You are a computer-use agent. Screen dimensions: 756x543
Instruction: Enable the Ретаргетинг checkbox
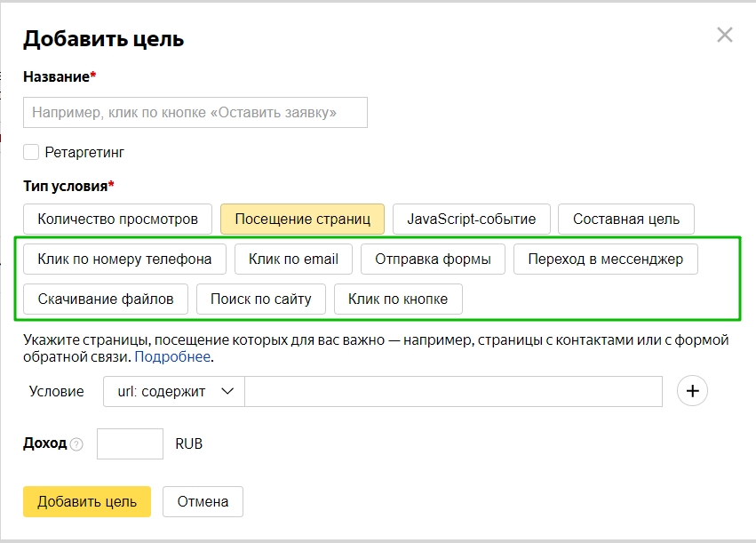tap(31, 152)
